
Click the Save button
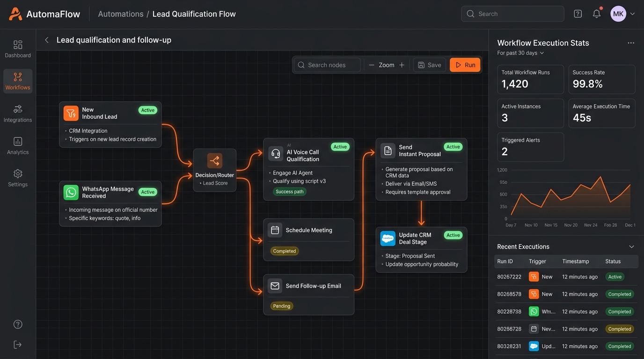click(430, 65)
